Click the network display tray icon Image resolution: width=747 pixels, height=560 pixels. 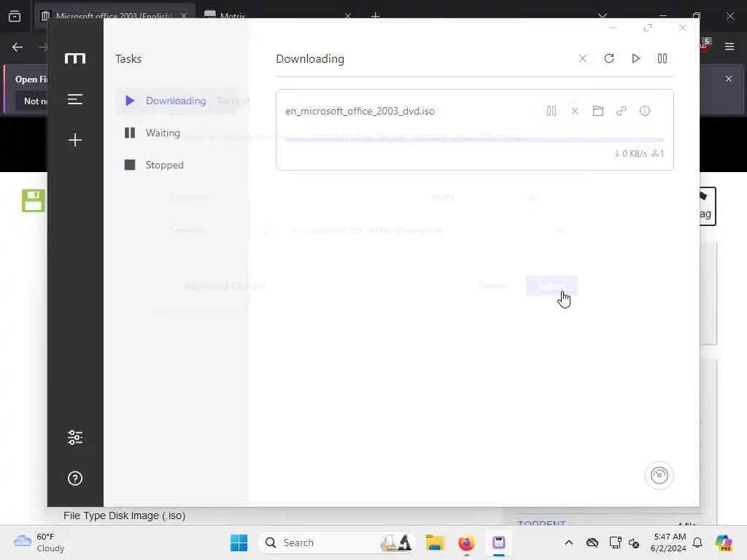pyautogui.click(x=614, y=542)
